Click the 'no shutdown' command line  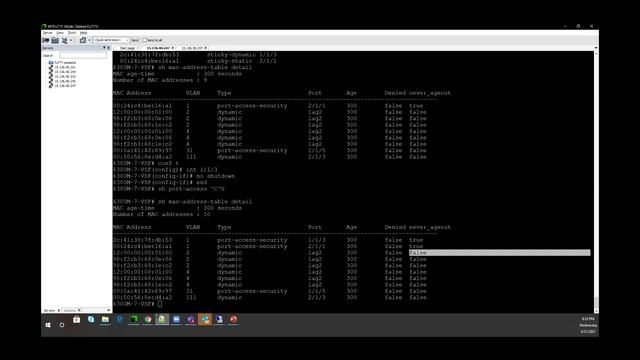pyautogui.click(x=174, y=176)
